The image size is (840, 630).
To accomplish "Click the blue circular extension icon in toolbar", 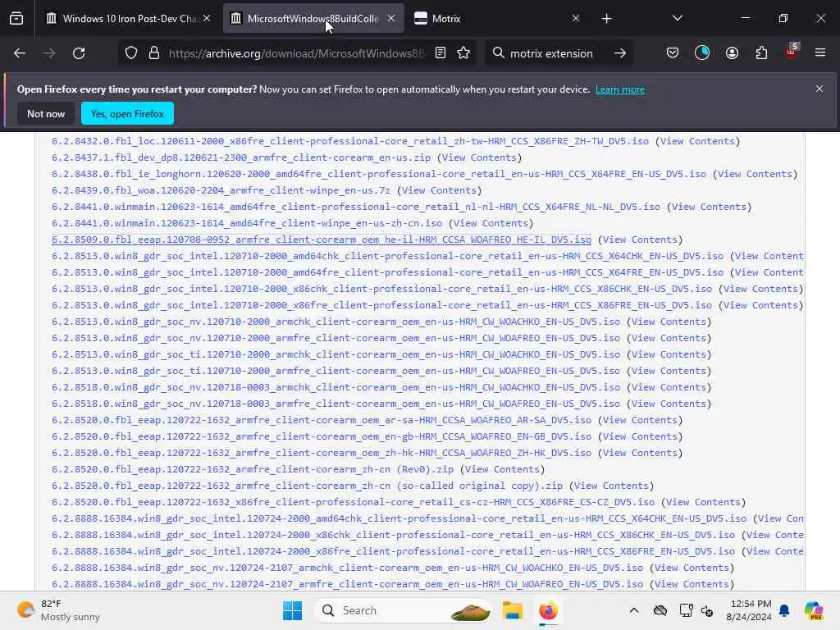I will click(x=702, y=52).
